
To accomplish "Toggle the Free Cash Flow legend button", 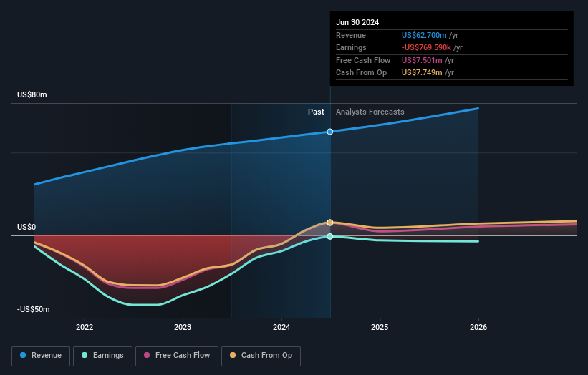I will (x=177, y=356).
